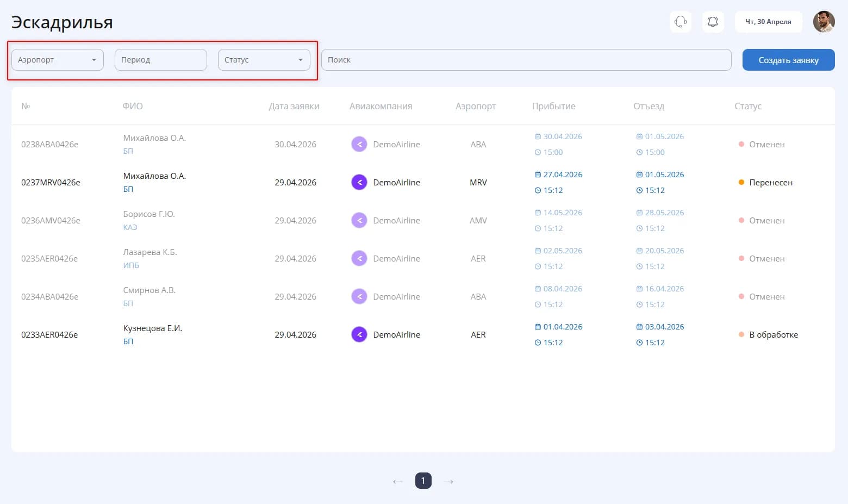848x504 pixels.
Task: Click DemoAirline logo in request 0233AER0426e
Action: point(359,334)
